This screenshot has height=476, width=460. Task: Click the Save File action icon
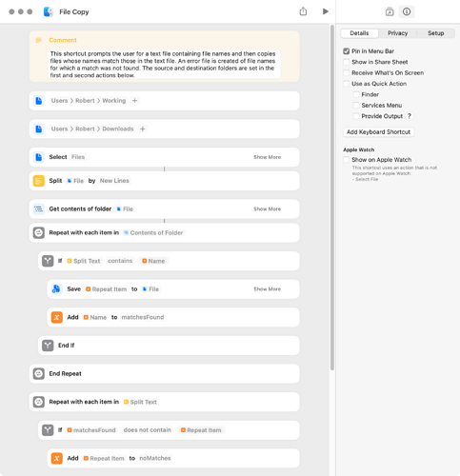pos(56,288)
